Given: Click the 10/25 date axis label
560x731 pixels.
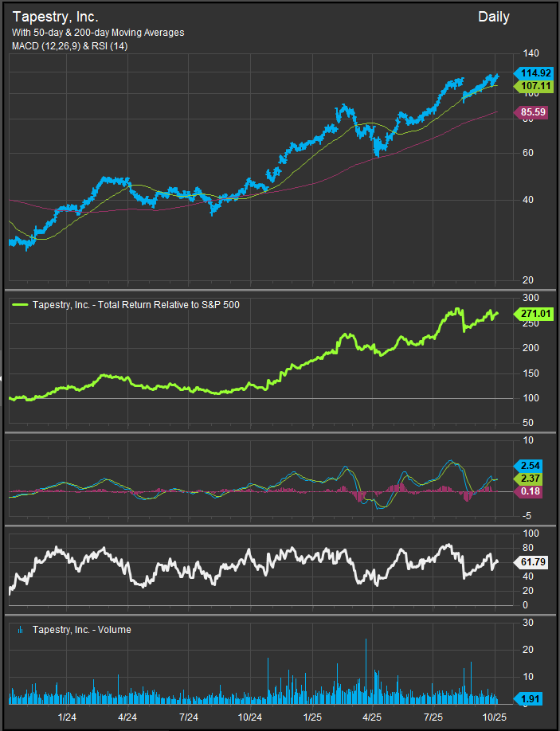Looking at the screenshot, I should pos(495,717).
